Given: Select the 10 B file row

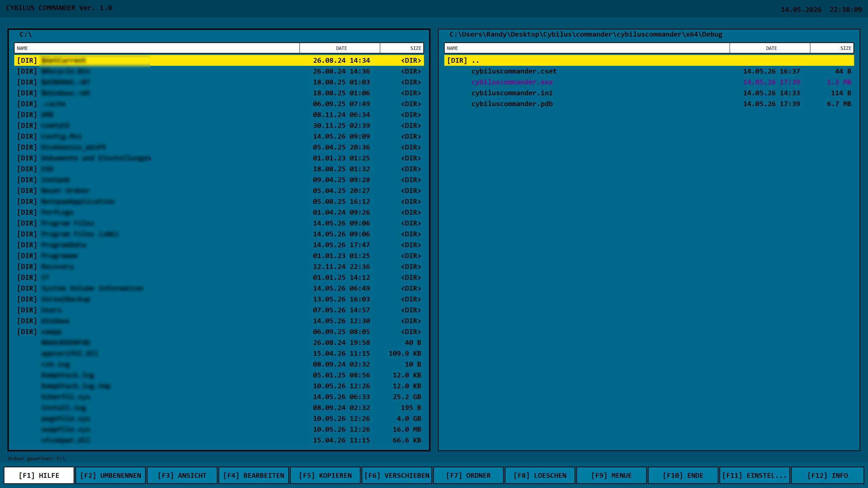Looking at the screenshot, I should pos(219,364).
